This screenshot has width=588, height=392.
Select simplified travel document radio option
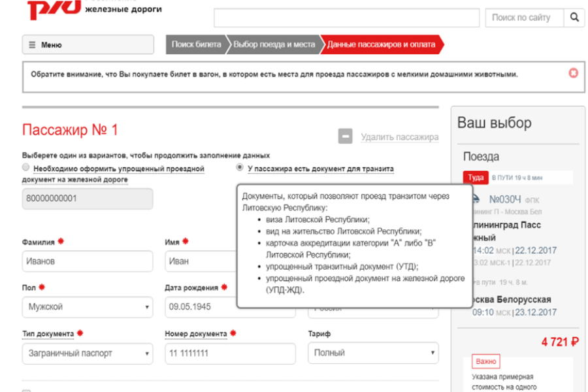click(x=26, y=168)
